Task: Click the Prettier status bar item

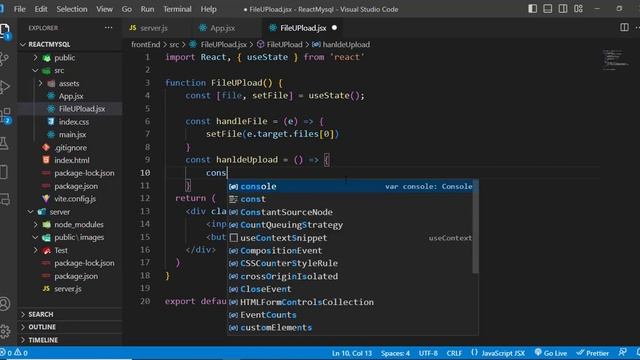Action: pyautogui.click(x=592, y=353)
